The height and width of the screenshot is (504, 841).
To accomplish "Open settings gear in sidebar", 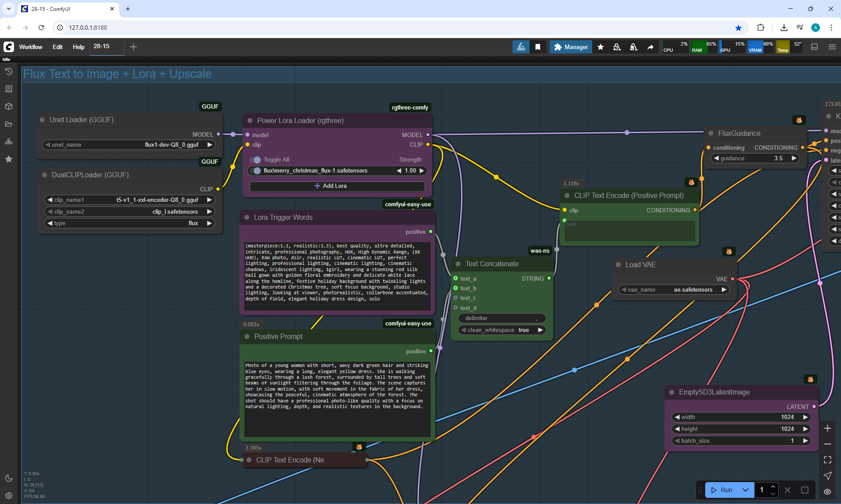I will [x=8, y=496].
